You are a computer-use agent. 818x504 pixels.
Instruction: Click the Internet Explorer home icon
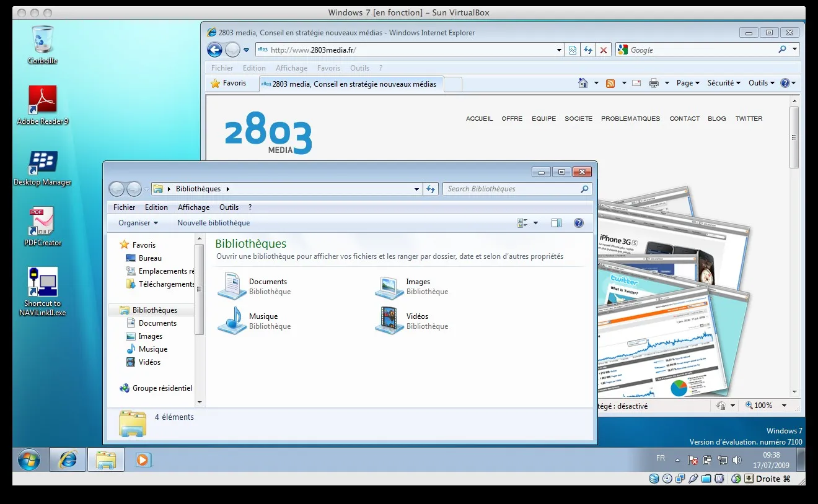click(x=583, y=83)
